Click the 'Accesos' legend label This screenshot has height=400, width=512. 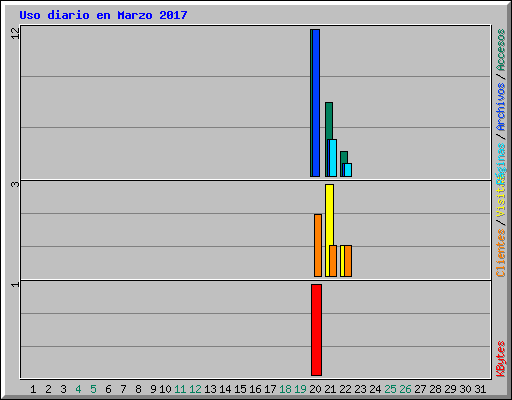pos(501,50)
